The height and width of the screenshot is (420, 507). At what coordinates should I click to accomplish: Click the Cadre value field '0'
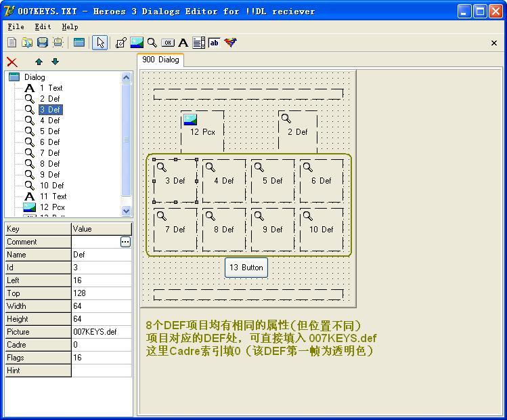click(102, 345)
